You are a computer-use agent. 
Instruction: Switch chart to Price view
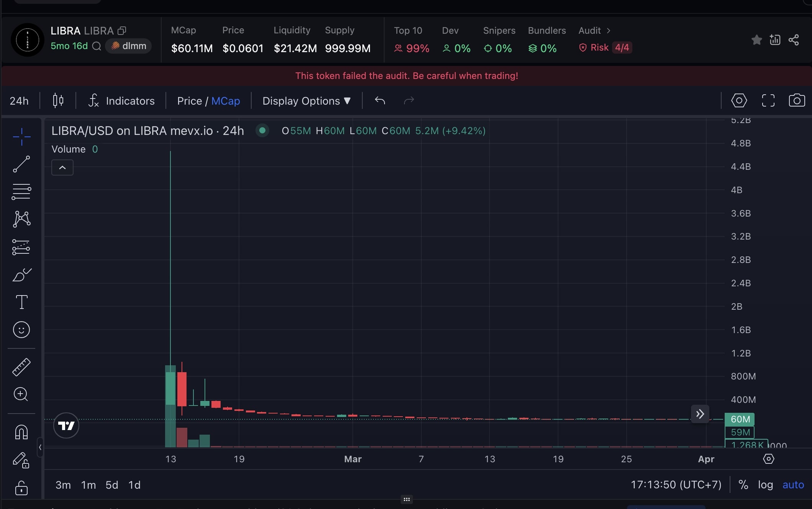pyautogui.click(x=189, y=101)
